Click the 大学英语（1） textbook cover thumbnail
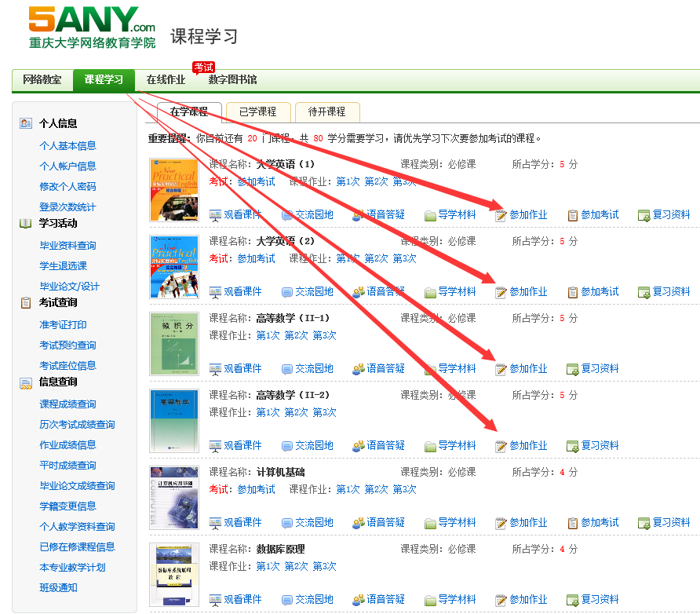Viewport: 700px width, 614px height. click(174, 190)
